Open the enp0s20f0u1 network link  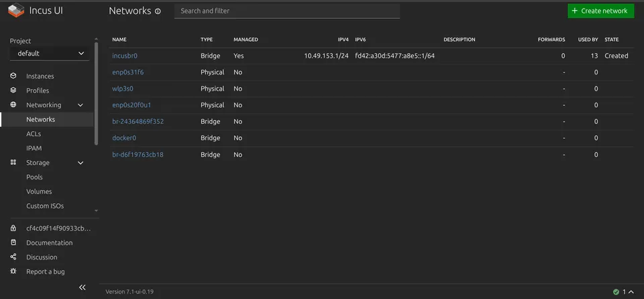coord(131,105)
